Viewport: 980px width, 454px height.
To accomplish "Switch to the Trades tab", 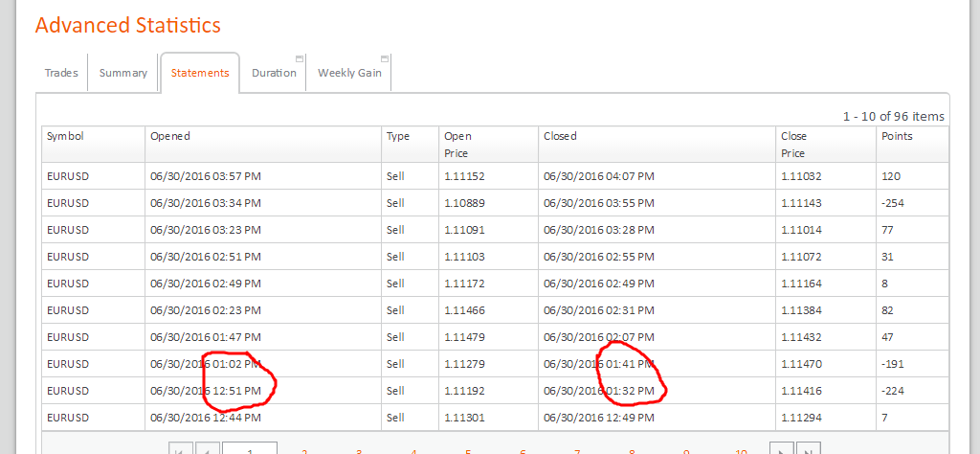I will [x=61, y=73].
